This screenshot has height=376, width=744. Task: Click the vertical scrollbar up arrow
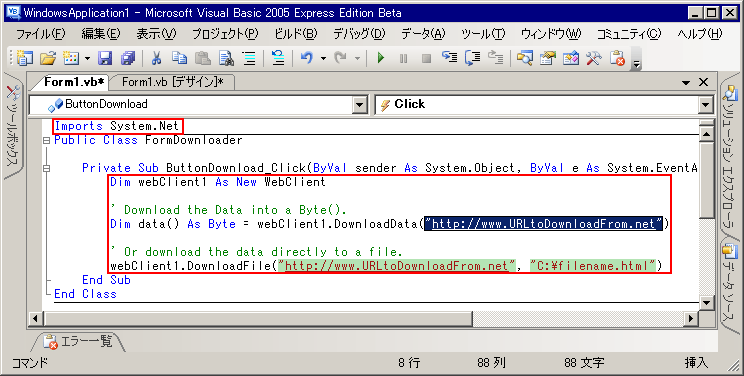(706, 134)
